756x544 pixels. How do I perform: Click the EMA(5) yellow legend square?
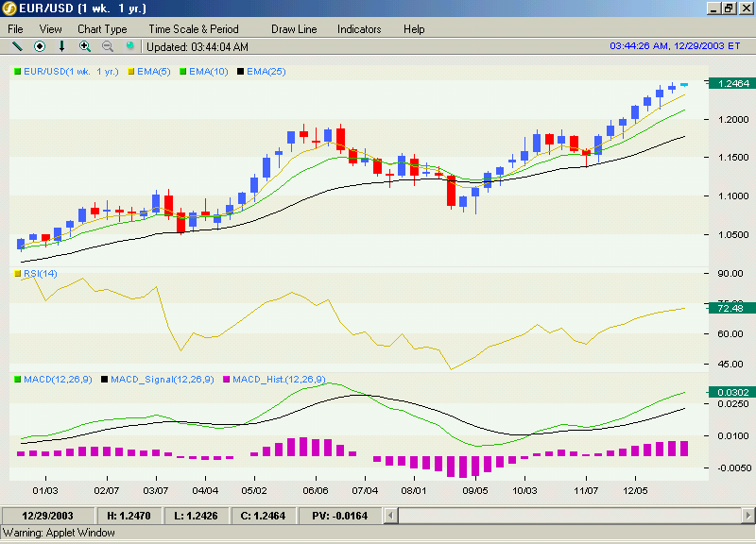(131, 72)
